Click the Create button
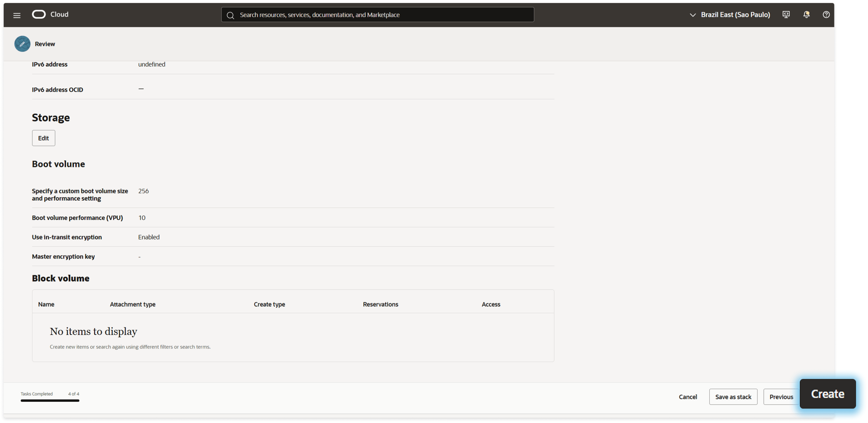Viewport: 868px width, 423px height. [x=828, y=394]
